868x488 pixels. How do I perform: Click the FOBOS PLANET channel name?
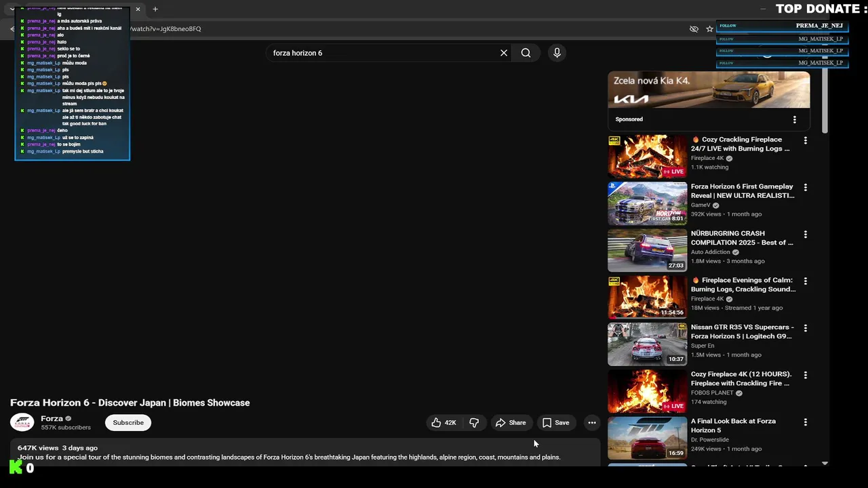tap(712, 393)
